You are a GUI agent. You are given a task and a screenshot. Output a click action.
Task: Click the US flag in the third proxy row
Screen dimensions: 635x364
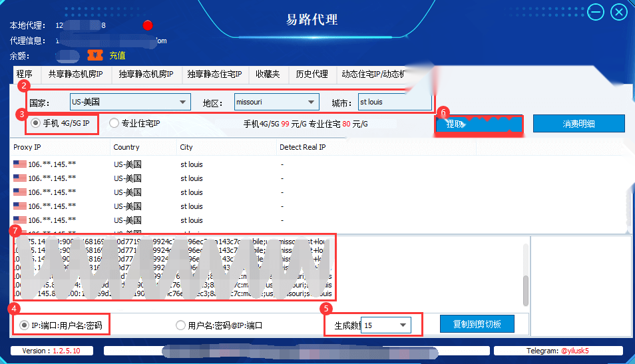[x=20, y=192]
